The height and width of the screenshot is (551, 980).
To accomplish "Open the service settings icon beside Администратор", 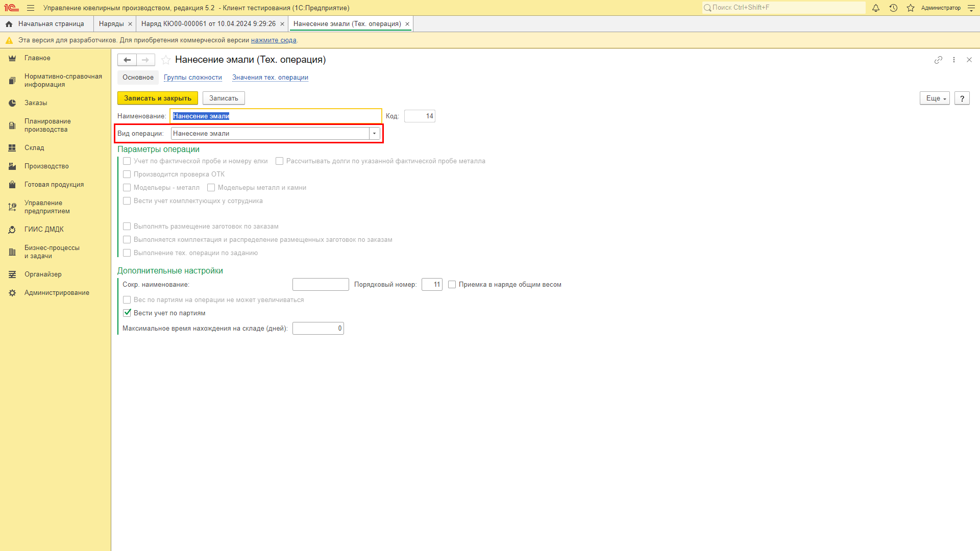I will pyautogui.click(x=971, y=8).
